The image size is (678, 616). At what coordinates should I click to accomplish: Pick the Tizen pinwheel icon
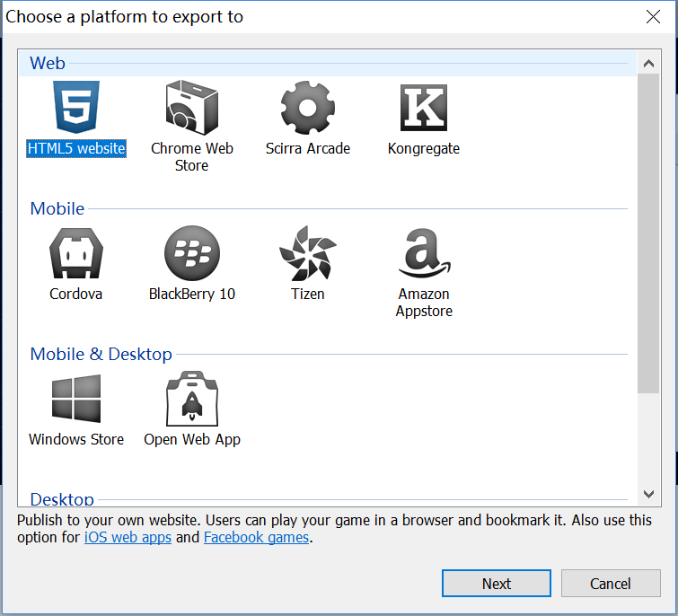coord(307,253)
